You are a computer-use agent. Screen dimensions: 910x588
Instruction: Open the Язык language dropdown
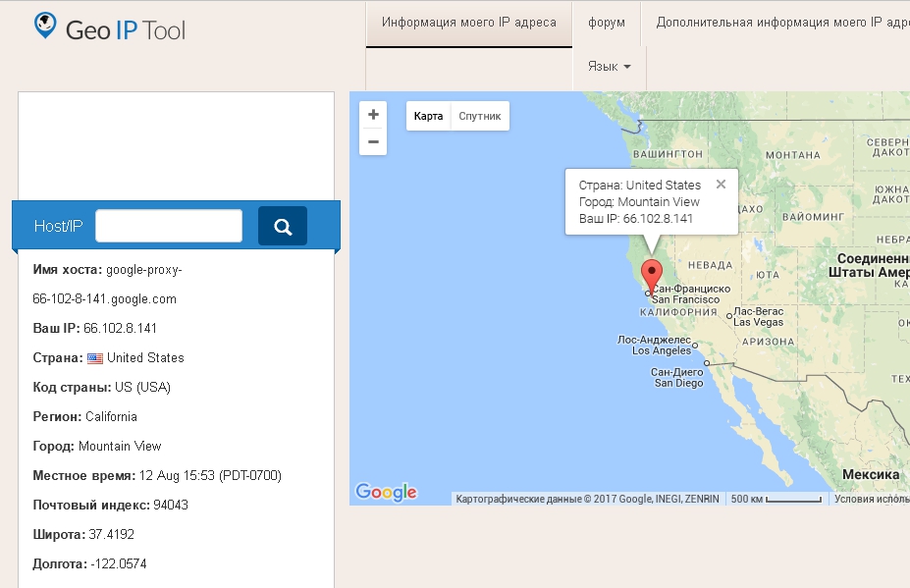point(609,67)
